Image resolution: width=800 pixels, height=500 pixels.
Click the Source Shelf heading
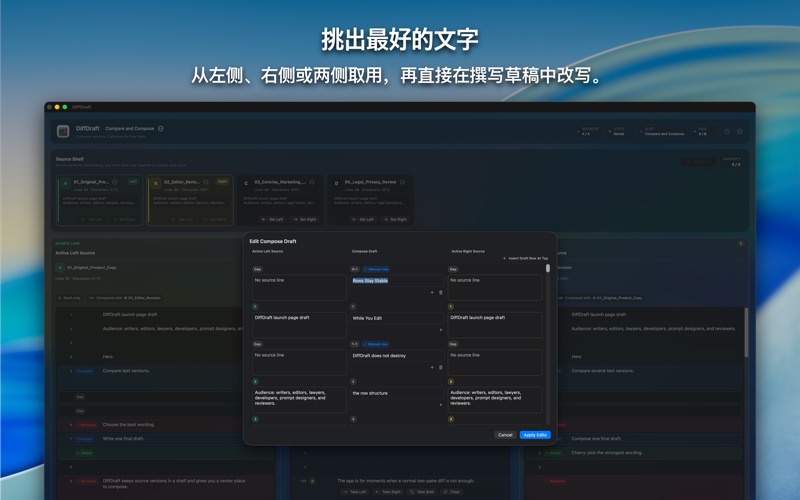[x=70, y=159]
